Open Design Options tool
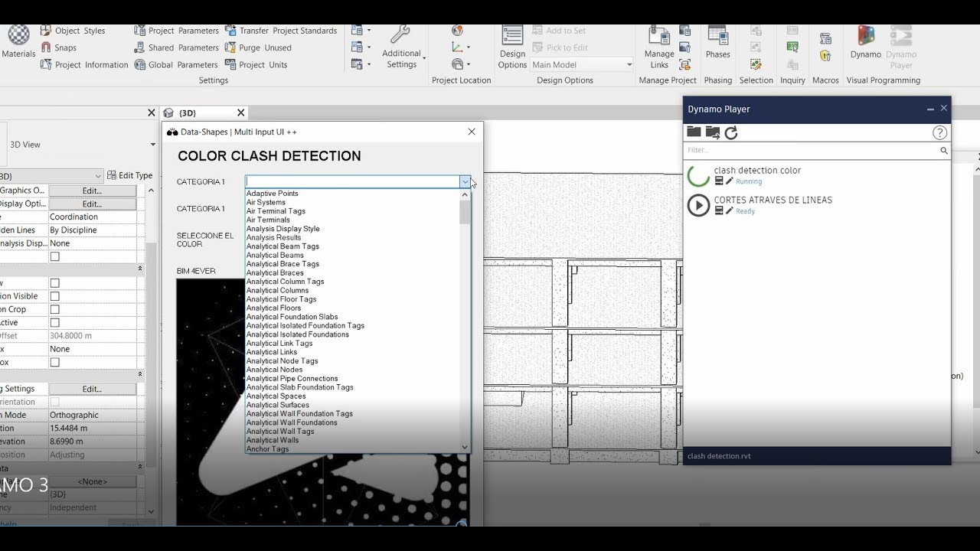Viewport: 980px width, 551px height. (512, 47)
